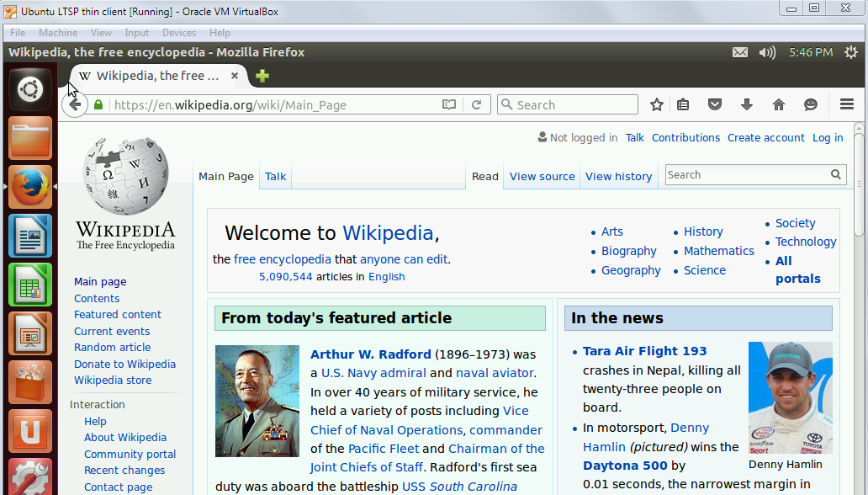Open the mail indicator in the top panel

click(740, 52)
